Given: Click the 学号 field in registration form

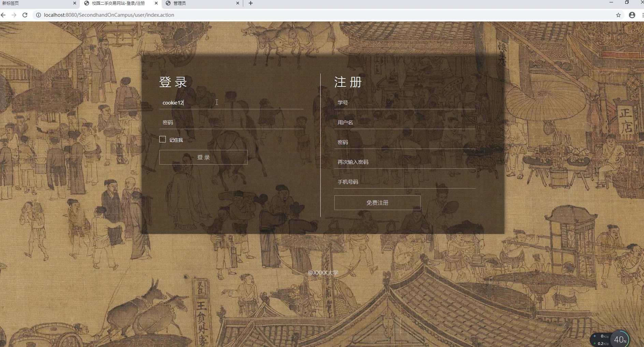Looking at the screenshot, I should tap(405, 103).
